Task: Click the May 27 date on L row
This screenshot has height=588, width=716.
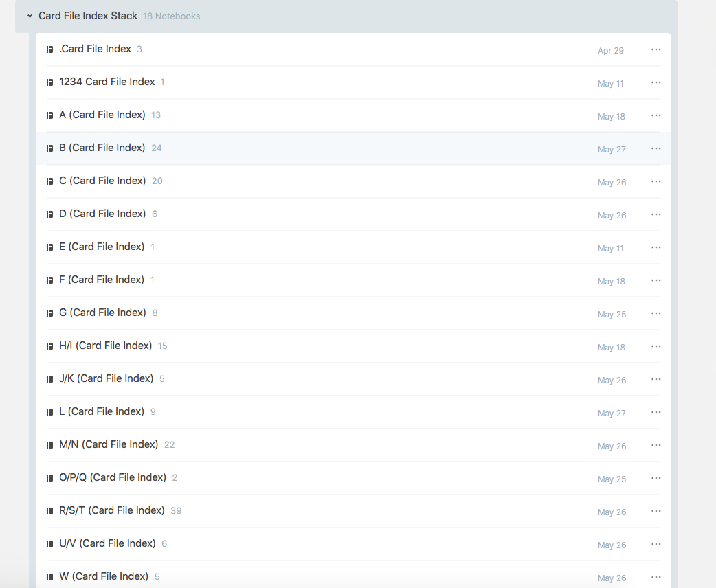Action: coord(611,414)
